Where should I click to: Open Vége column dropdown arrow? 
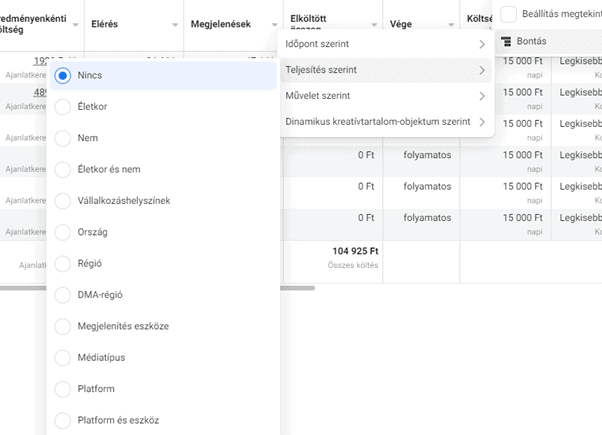(x=451, y=25)
